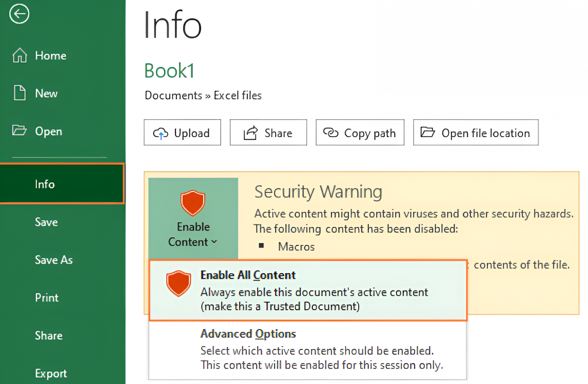Expand the Excel files breadcrumb
Image resolution: width=588 pixels, height=384 pixels.
(x=237, y=95)
